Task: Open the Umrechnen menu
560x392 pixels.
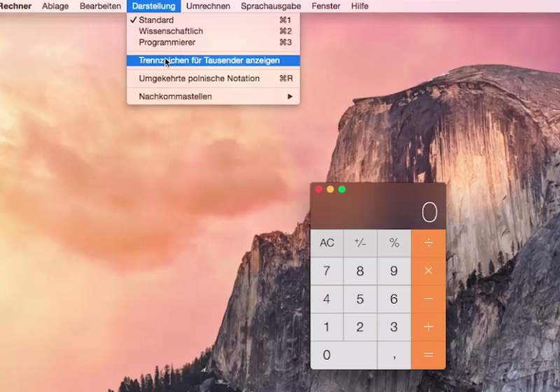Action: click(208, 6)
